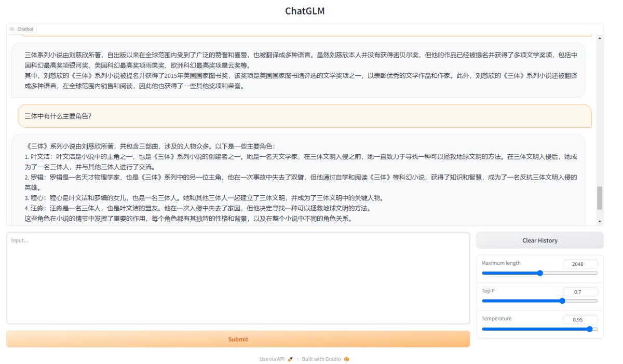Viewport: 623px width, 364px height.
Task: Open the Built with Gradio link
Action: click(326, 359)
